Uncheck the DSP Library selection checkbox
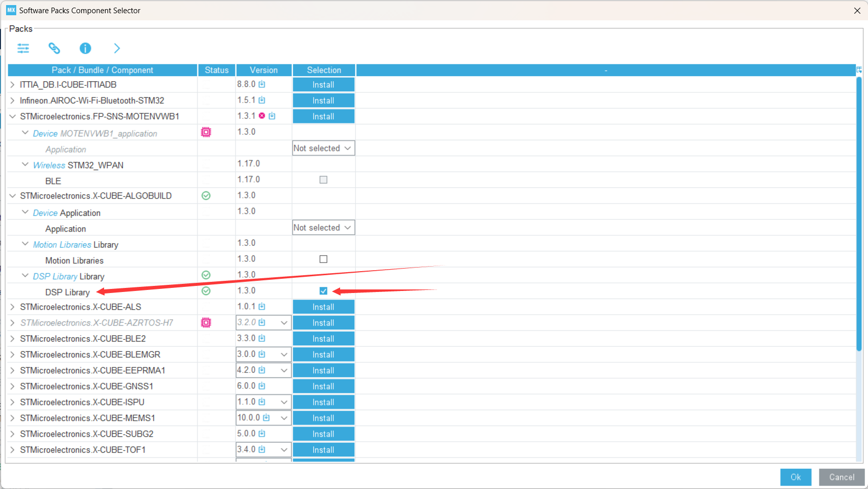 tap(323, 290)
